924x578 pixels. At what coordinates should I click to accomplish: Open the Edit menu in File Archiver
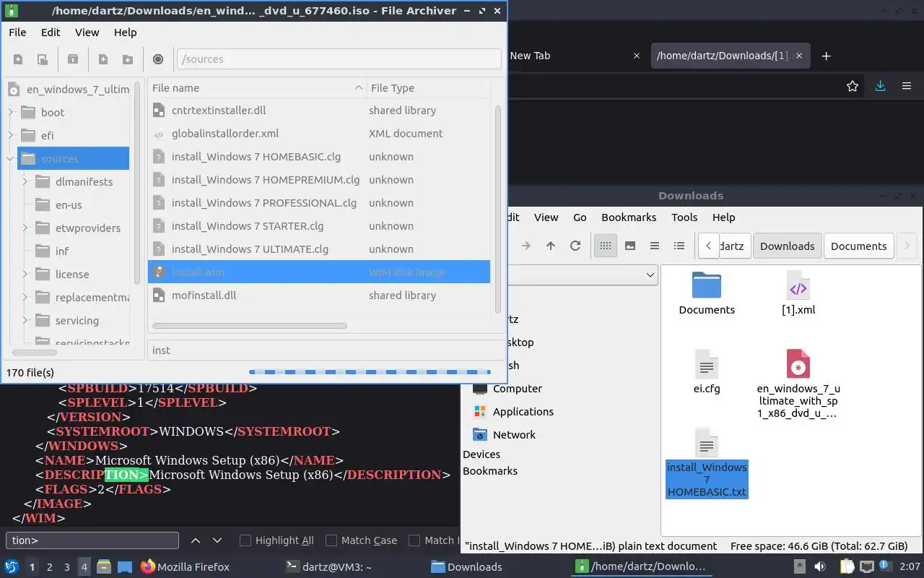pos(51,33)
